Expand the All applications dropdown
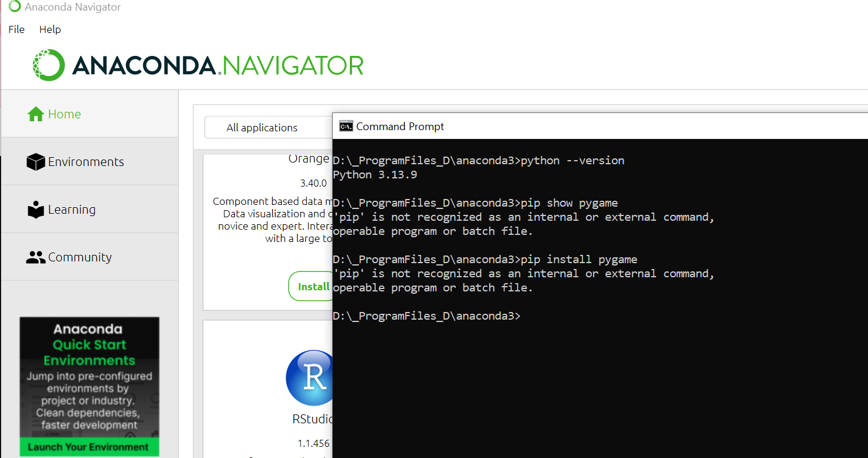 269,128
